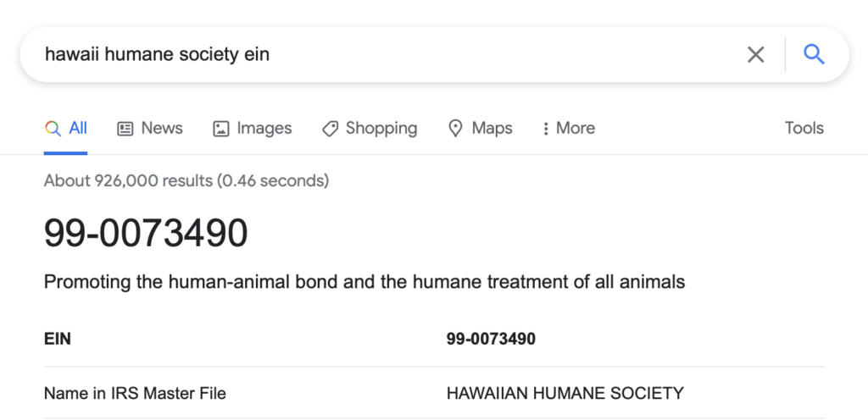Go to the Maps tab
This screenshot has height=420, width=868.
[x=481, y=128]
